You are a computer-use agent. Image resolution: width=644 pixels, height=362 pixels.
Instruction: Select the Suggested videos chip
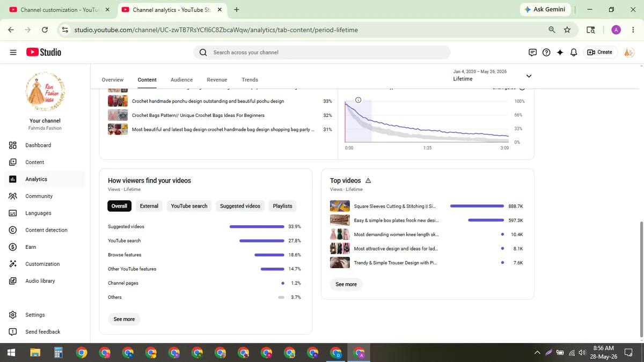[240, 206]
